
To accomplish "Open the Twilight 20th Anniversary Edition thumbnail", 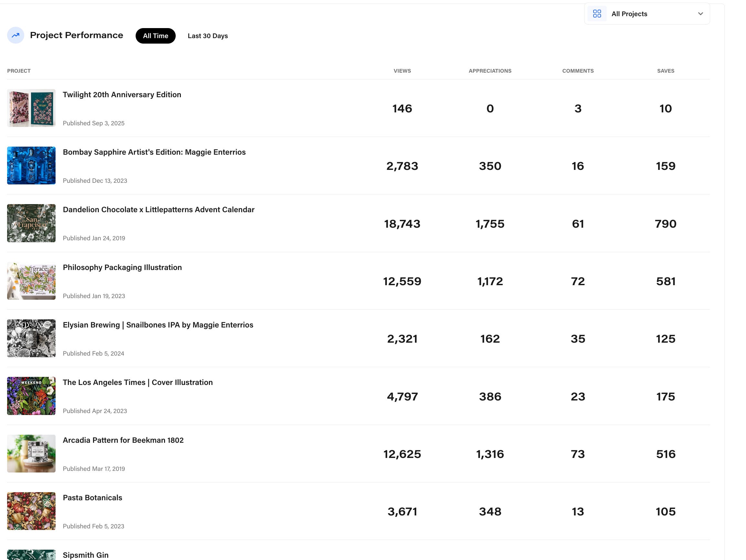I will pyautogui.click(x=31, y=108).
